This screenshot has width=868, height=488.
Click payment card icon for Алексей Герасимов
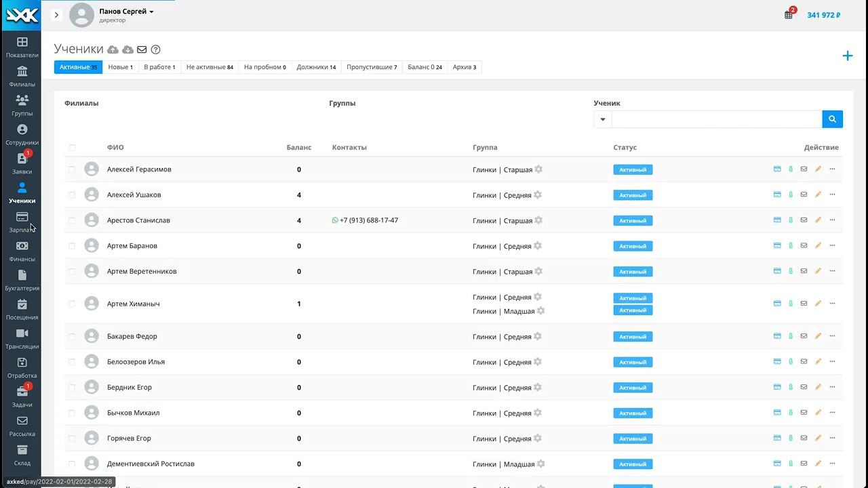pyautogui.click(x=777, y=169)
